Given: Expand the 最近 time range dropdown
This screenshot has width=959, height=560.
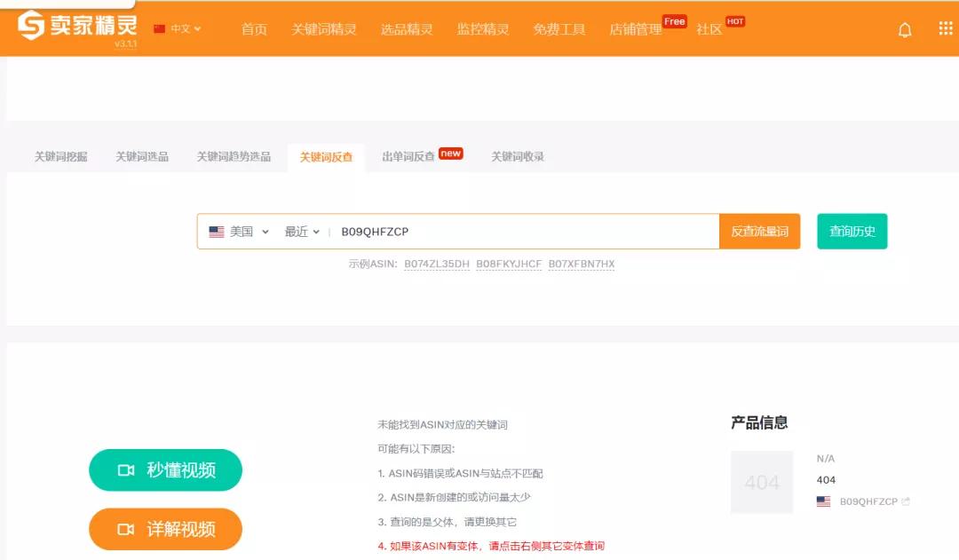Looking at the screenshot, I should pyautogui.click(x=298, y=232).
